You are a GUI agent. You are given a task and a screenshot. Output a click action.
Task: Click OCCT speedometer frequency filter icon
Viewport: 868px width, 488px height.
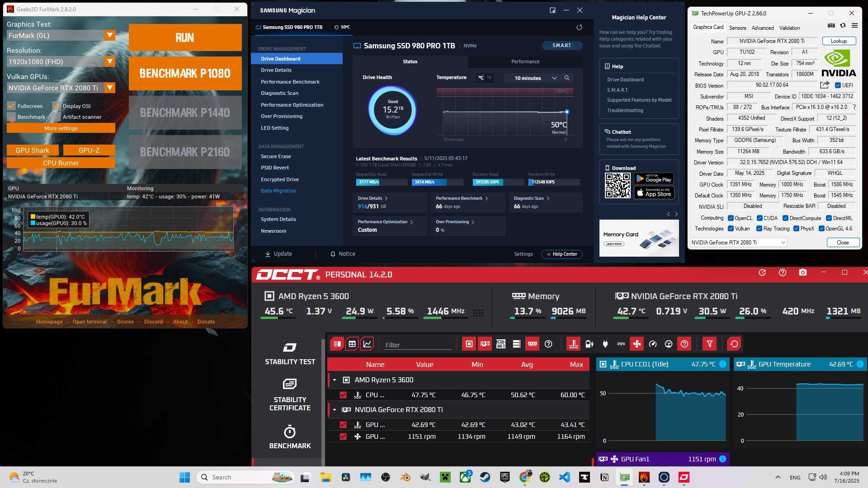pos(653,344)
